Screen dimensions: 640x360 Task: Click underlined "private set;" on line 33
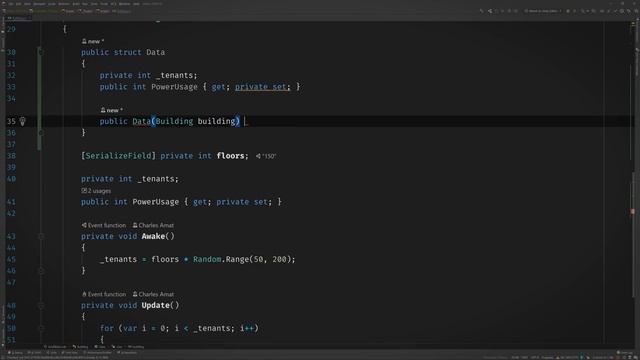click(262, 87)
